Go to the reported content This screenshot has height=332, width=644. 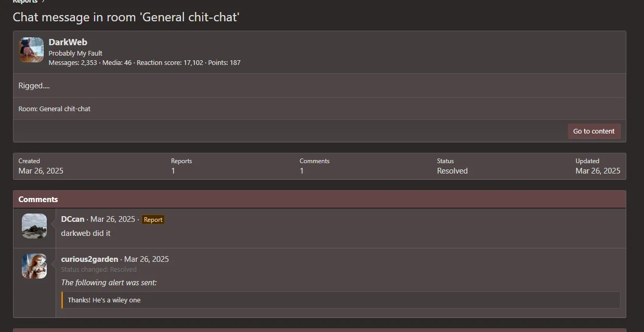point(594,131)
